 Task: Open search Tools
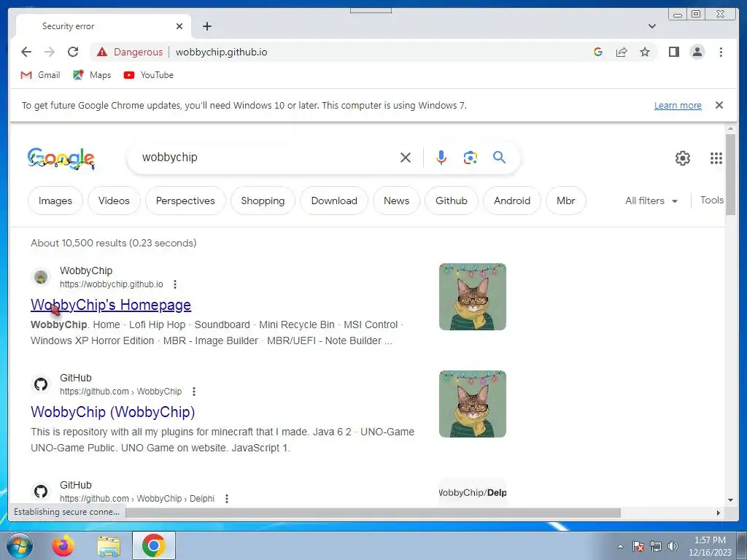tap(712, 200)
